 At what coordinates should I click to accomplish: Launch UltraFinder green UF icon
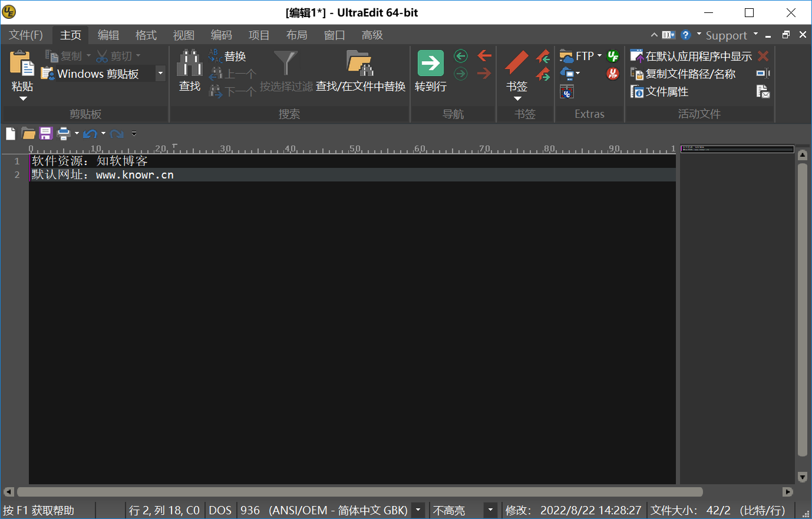coord(613,56)
